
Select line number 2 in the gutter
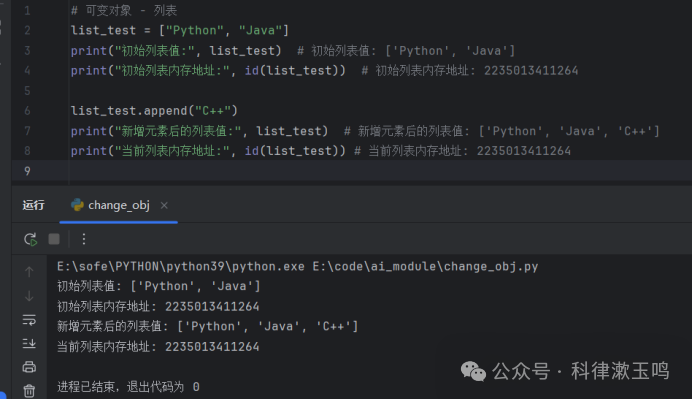(x=27, y=30)
